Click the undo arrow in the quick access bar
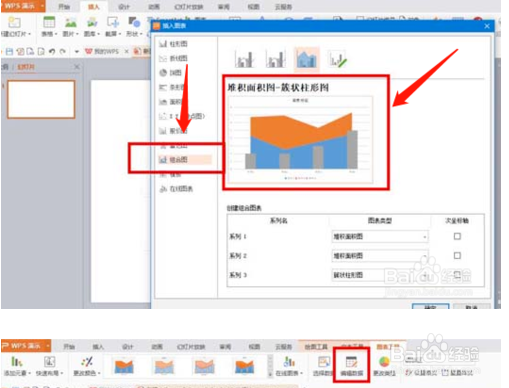The image size is (509, 388). click(52, 52)
